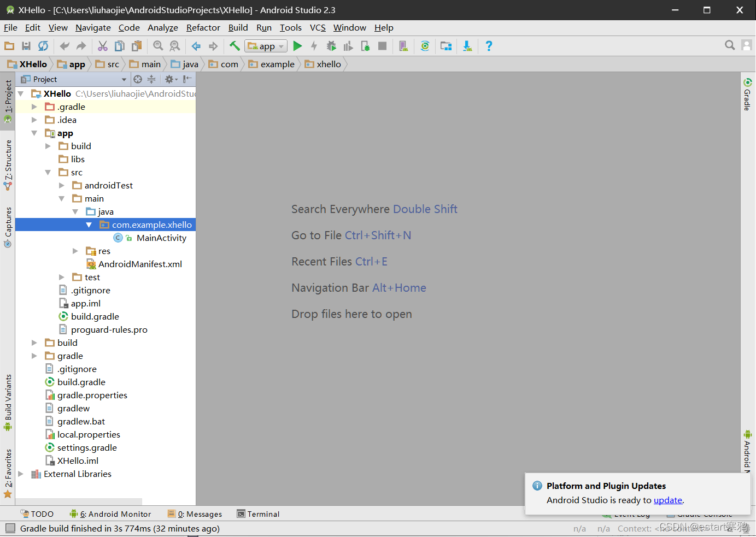Select AndroidManifest.xml in the project tree
Screen dimensions: 756x537
pos(140,264)
